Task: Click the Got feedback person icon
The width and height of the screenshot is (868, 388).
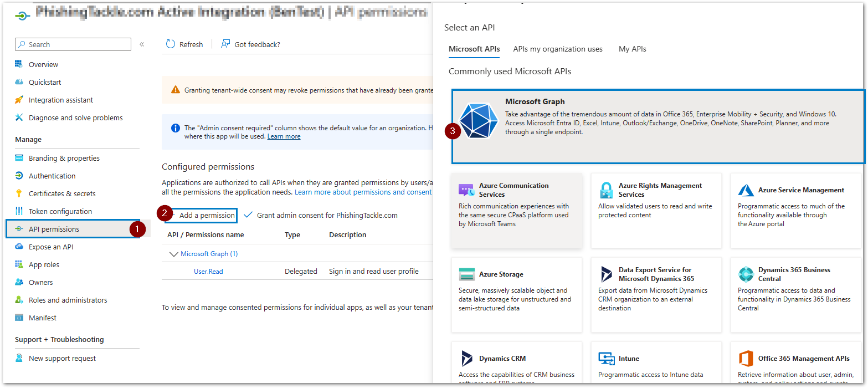Action: (x=225, y=44)
